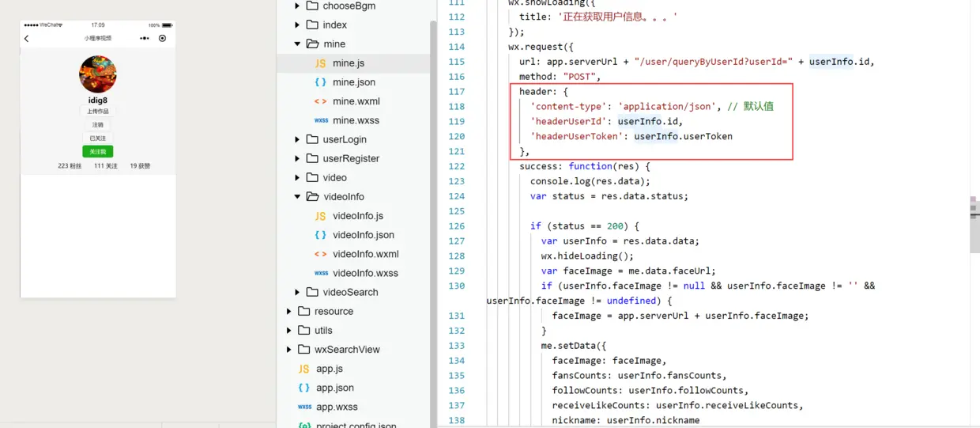
Task: Open the three-dots menu in simulator header
Action: point(144,38)
